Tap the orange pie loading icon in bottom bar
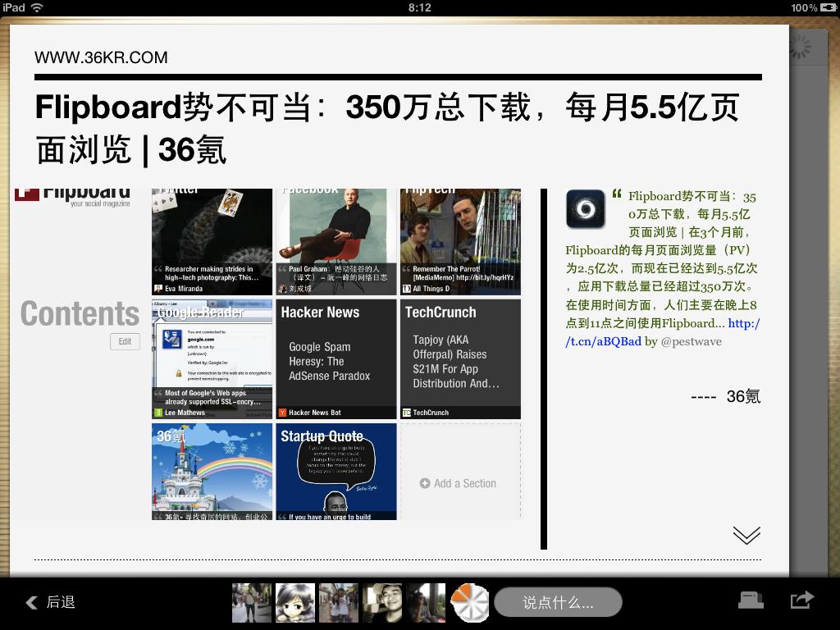This screenshot has height=630, width=840. pos(470,603)
